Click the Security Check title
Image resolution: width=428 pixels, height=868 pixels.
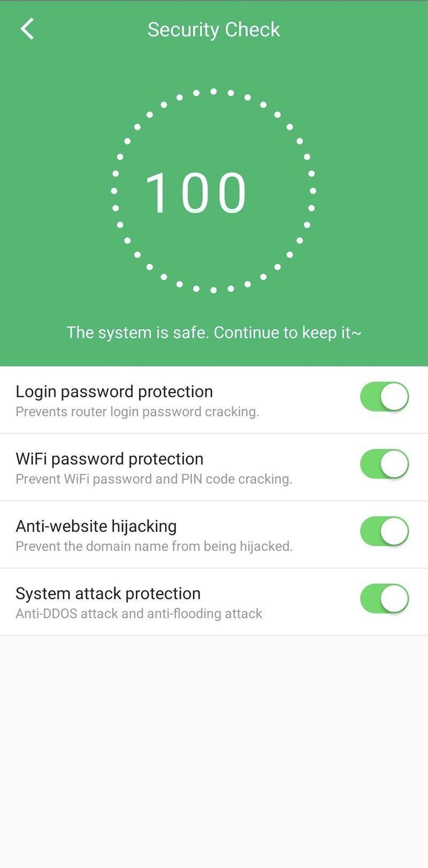pyautogui.click(x=213, y=29)
